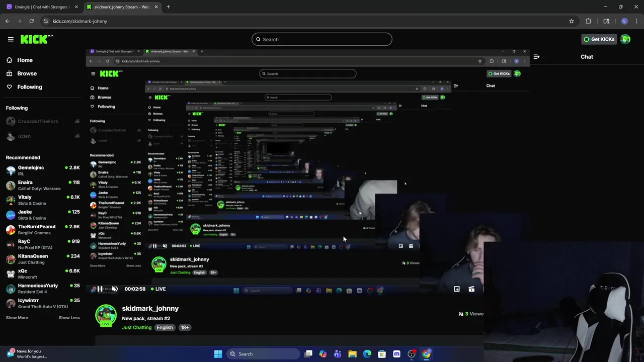Jump to LIVE indicator in player
This screenshot has height=362, width=644.
click(x=158, y=289)
